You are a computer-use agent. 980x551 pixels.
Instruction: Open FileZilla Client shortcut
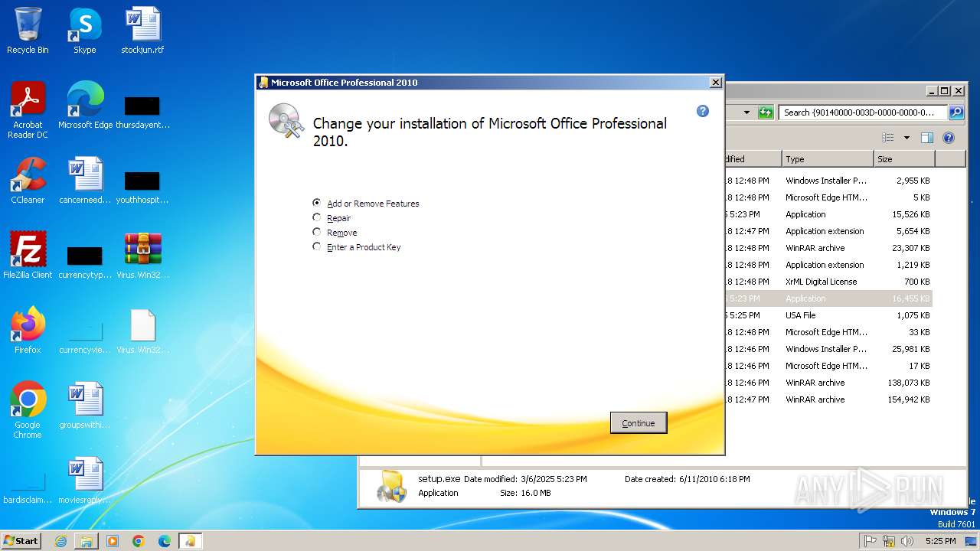[x=28, y=256]
